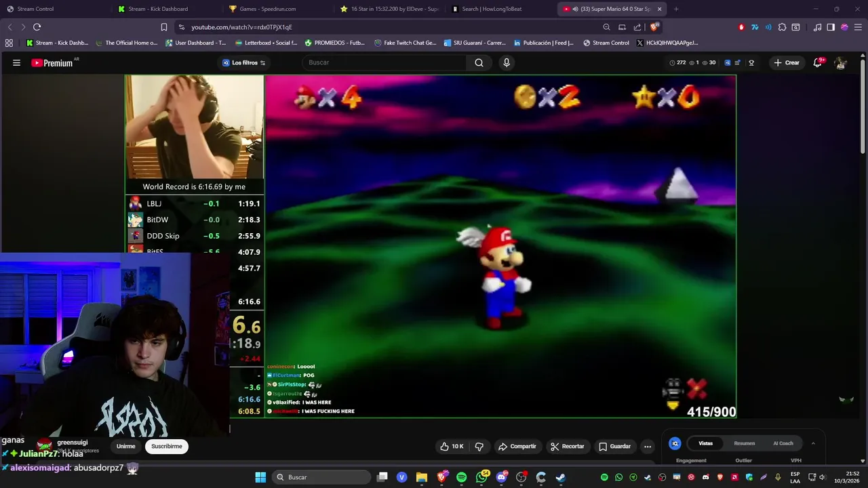Open taskbar volume speaker icon
This screenshot has width=868, height=488.
point(822,477)
